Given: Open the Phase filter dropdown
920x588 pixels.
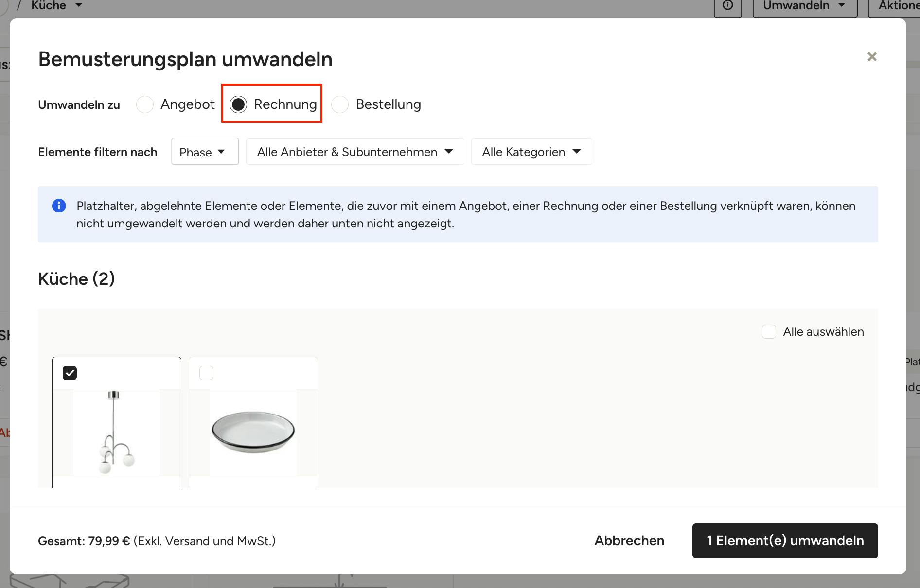Looking at the screenshot, I should pyautogui.click(x=205, y=152).
